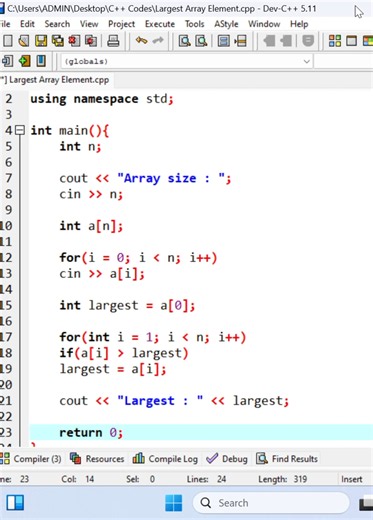
Task: Open the Compile Log bottom tab
Action: pyautogui.click(x=165, y=459)
